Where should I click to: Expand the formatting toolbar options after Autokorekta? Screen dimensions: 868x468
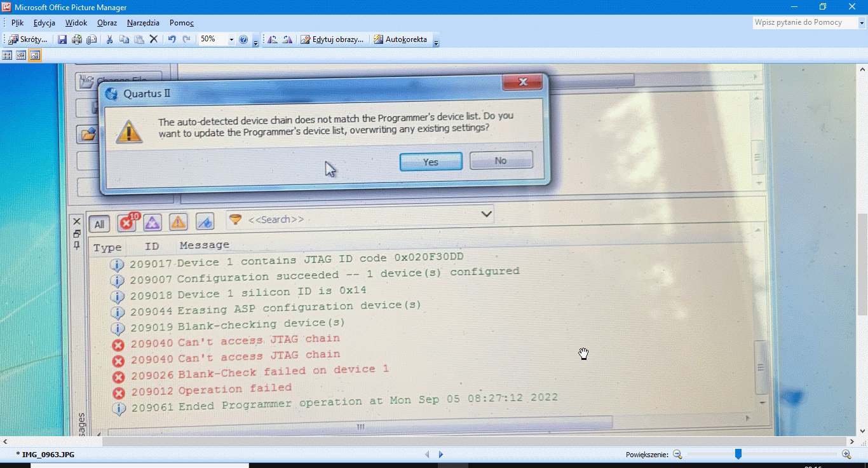point(436,42)
